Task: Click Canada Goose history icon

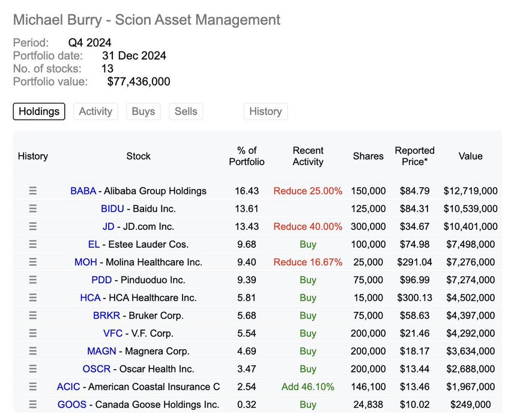Action: tap(33, 404)
